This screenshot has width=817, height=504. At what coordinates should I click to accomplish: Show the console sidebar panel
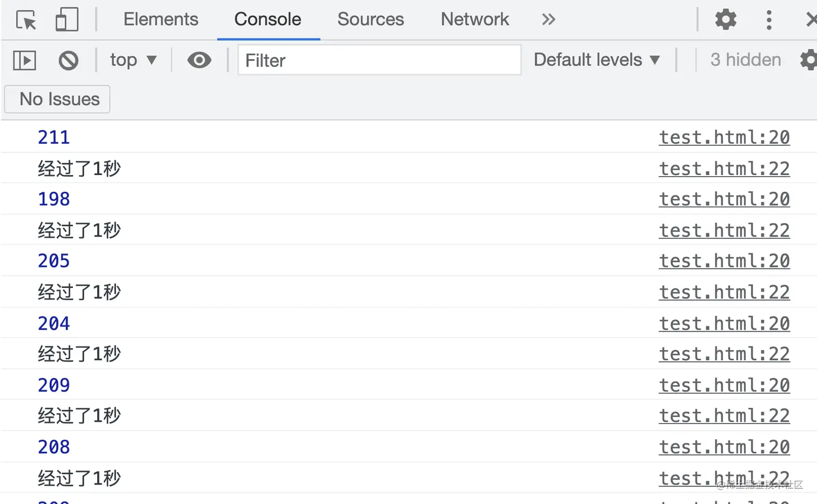(x=24, y=60)
